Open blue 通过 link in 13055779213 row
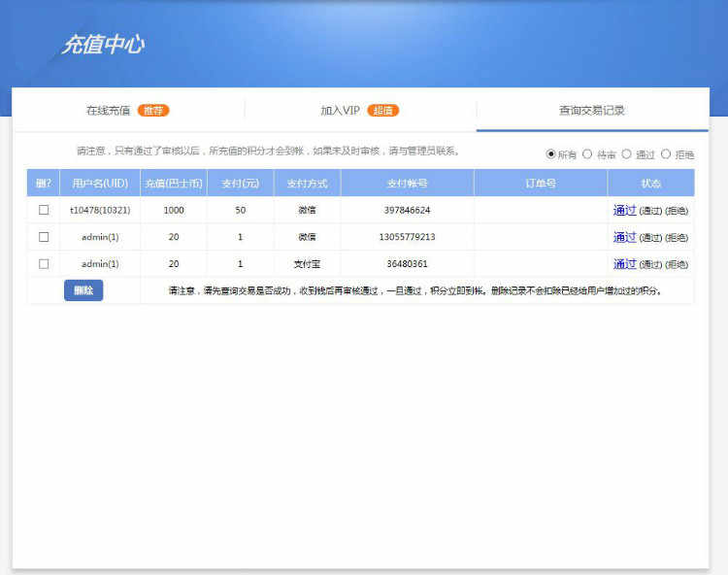The width and height of the screenshot is (728, 575). tap(624, 237)
